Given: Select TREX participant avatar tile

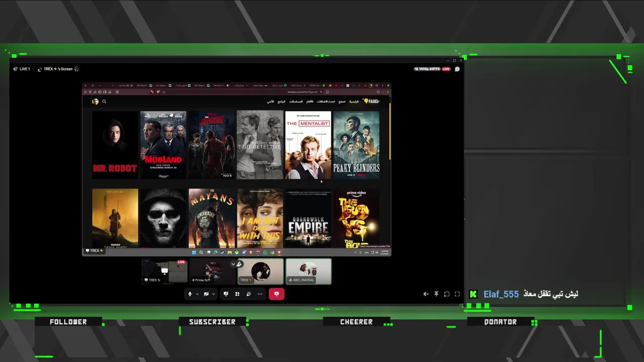Looking at the screenshot, I should click(x=260, y=271).
